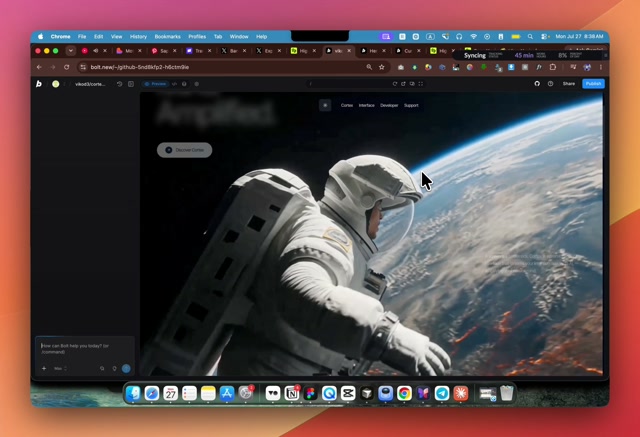Reload the page in Chrome
This screenshot has height=437, width=640.
coord(67,67)
